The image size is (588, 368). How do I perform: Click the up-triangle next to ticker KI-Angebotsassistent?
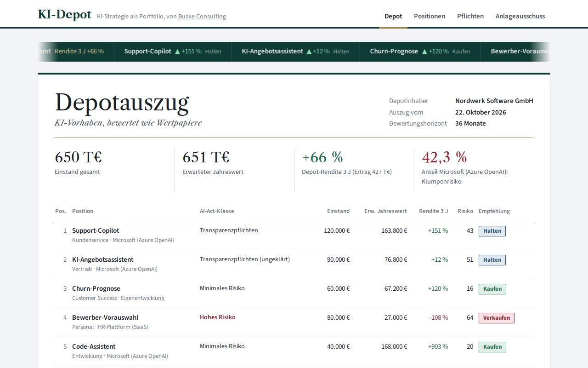click(x=309, y=52)
